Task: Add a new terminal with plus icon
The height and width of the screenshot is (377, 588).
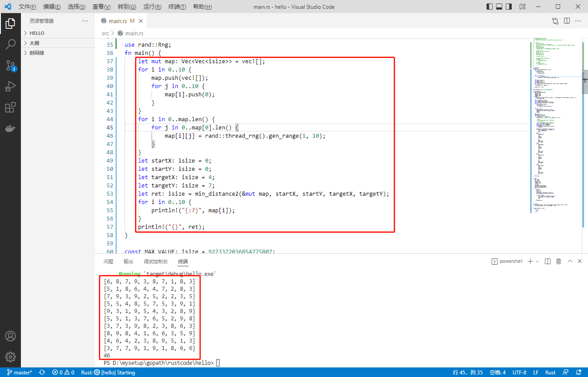Action: [x=530, y=261]
